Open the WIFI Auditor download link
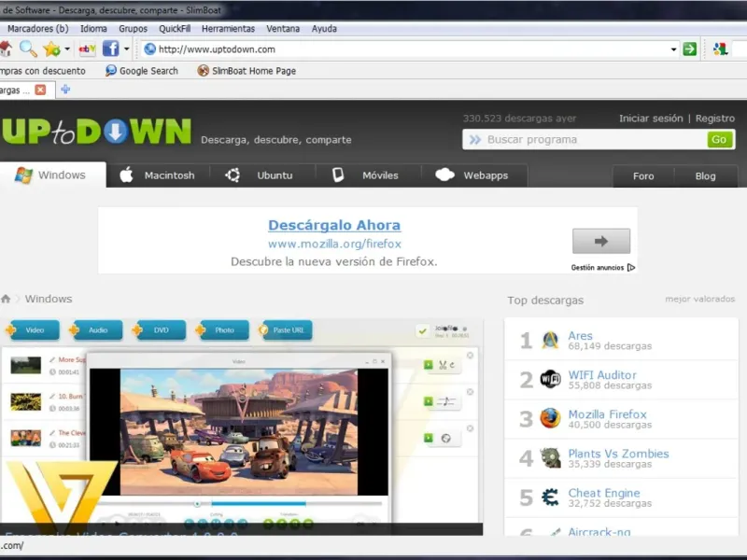Screen dimensions: 747x560 (602, 375)
